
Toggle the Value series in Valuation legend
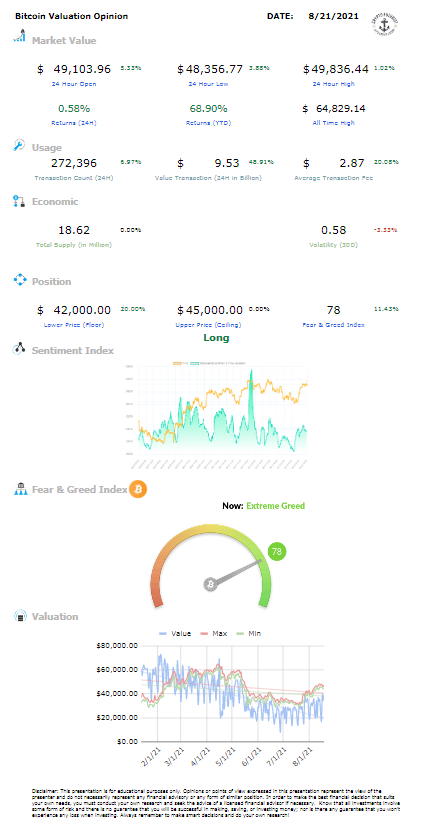pyautogui.click(x=174, y=633)
